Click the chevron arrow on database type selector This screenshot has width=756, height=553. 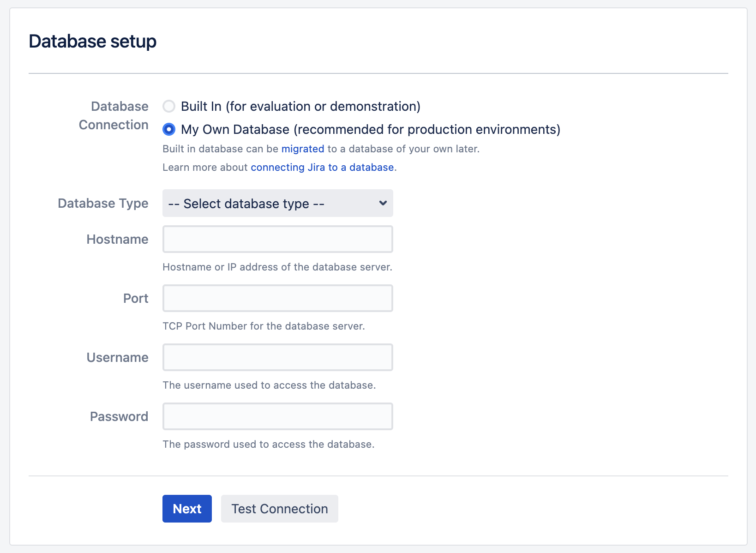click(x=383, y=204)
